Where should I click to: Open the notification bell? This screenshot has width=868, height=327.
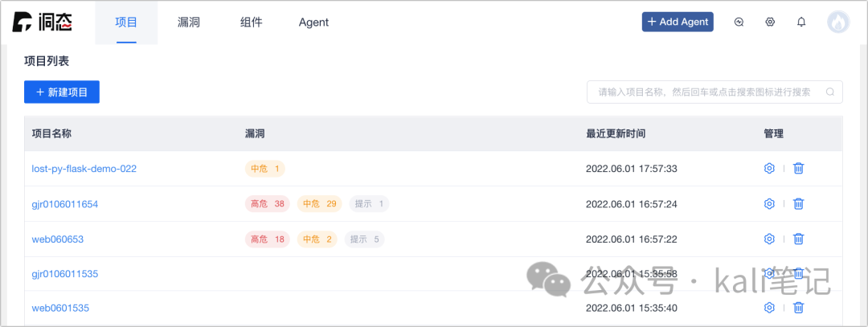click(801, 22)
